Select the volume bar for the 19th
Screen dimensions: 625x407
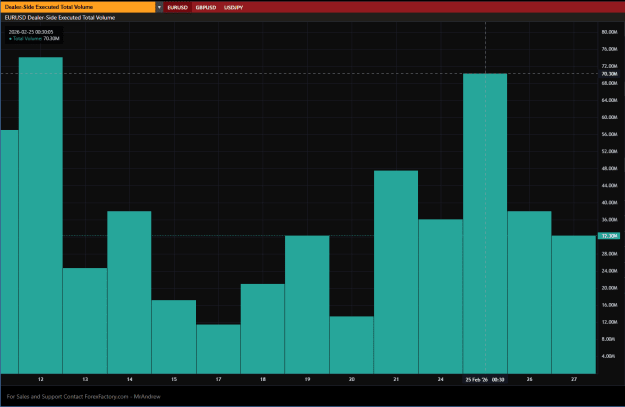(x=307, y=305)
